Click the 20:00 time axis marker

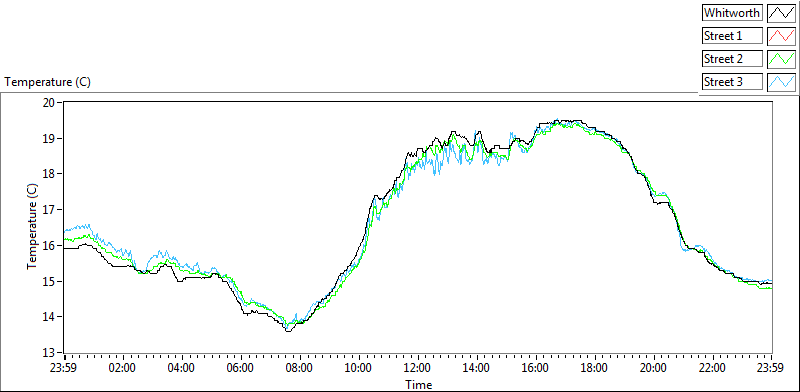[x=654, y=367]
